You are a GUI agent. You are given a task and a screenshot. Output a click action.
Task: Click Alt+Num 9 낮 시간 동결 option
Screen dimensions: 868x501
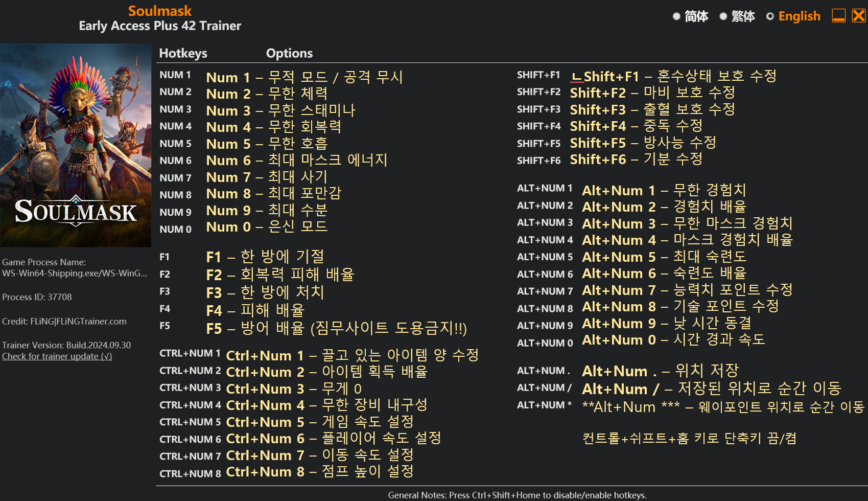[x=667, y=323]
